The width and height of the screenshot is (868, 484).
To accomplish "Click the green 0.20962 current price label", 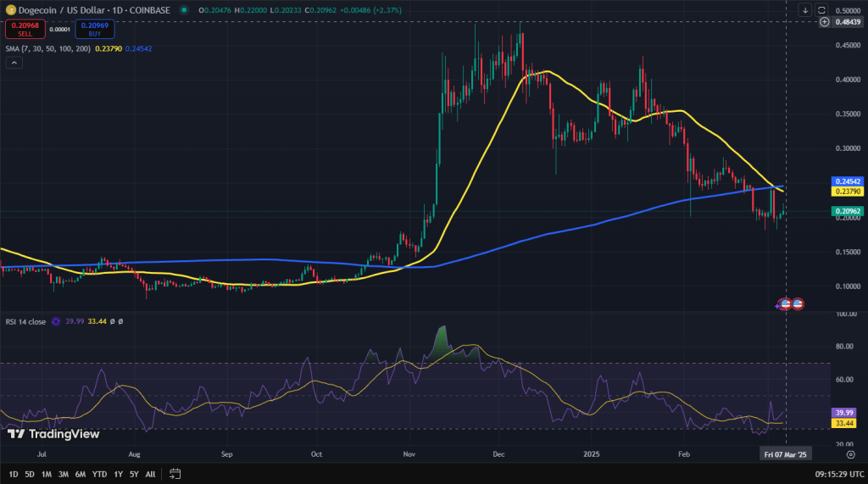I will [847, 211].
